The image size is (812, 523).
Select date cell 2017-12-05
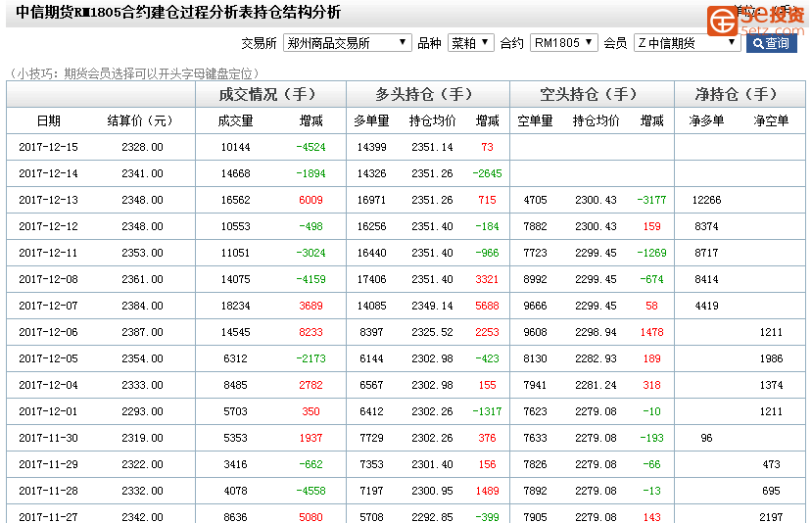coord(48,358)
